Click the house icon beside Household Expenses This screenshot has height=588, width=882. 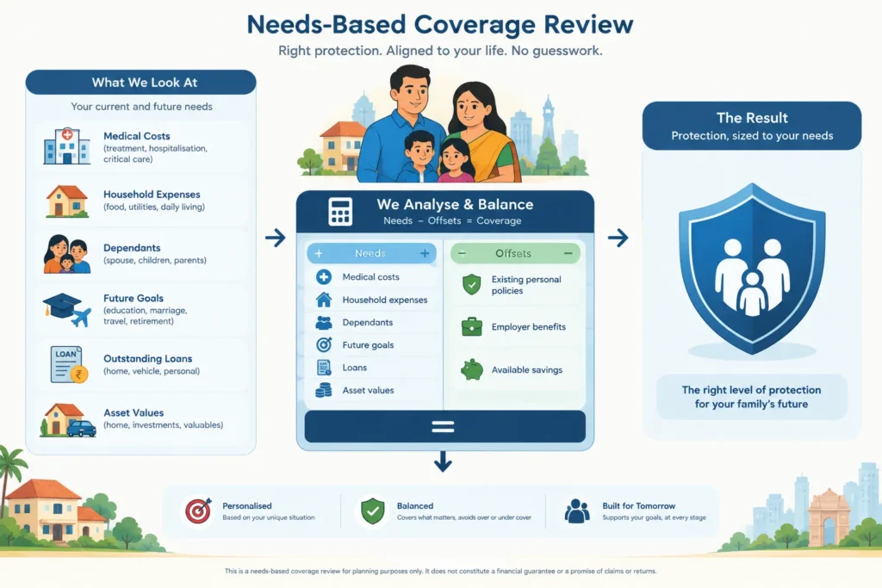coord(67,201)
